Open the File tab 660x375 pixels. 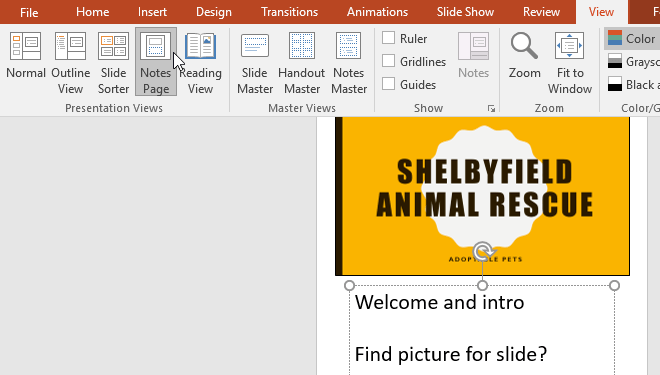pyautogui.click(x=29, y=12)
